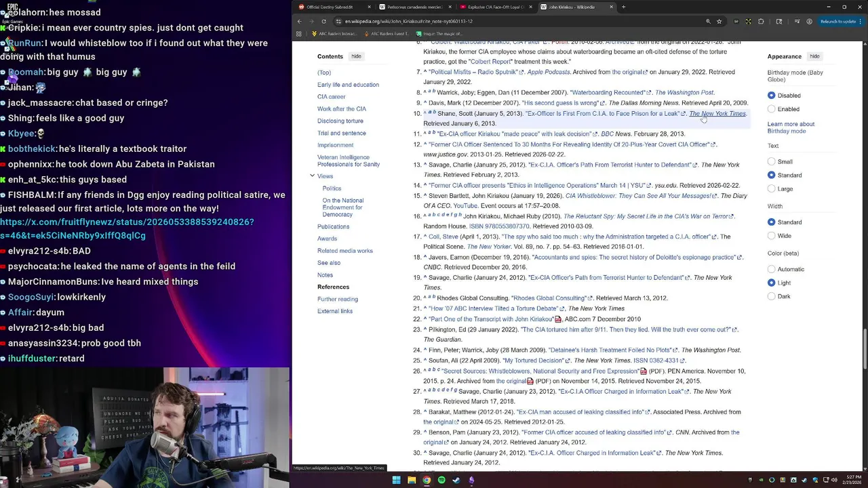The height and width of the screenshot is (488, 868).
Task: Click the browser address bar URL
Action: 409,21
